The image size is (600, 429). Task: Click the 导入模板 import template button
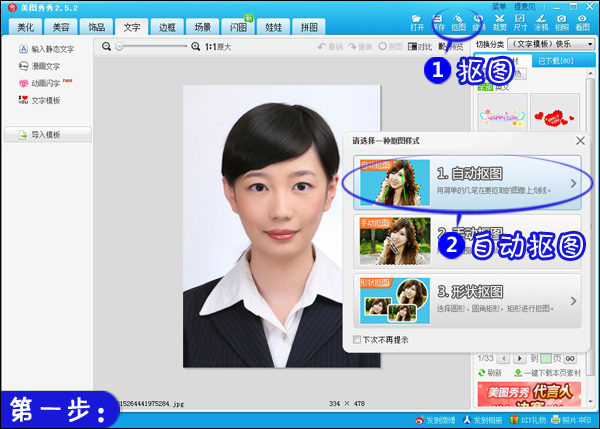46,134
